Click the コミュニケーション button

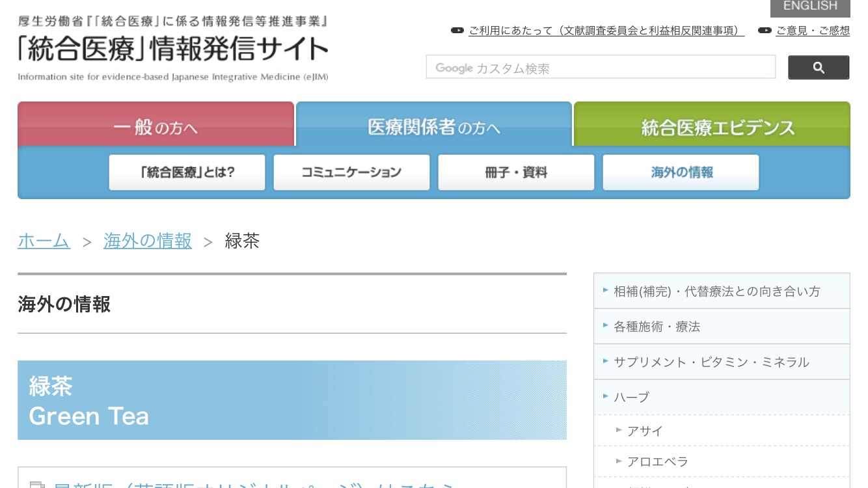point(351,172)
